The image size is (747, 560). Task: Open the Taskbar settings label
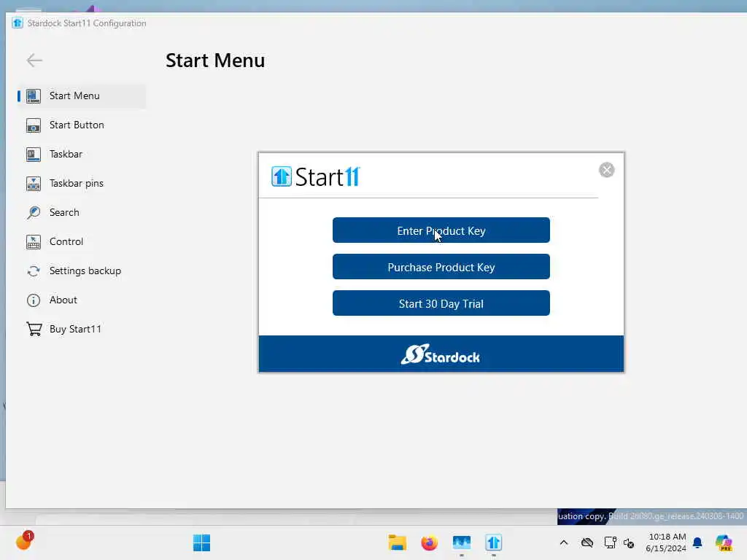point(66,154)
